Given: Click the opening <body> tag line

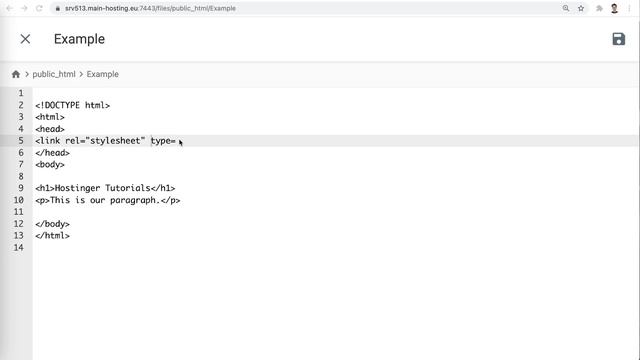Looking at the screenshot, I should [x=49, y=164].
